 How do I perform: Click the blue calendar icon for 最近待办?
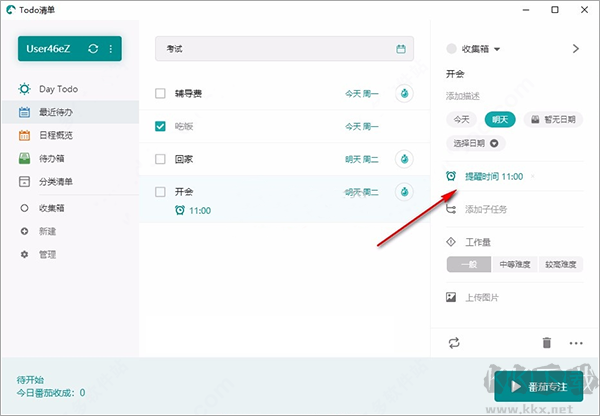24,112
